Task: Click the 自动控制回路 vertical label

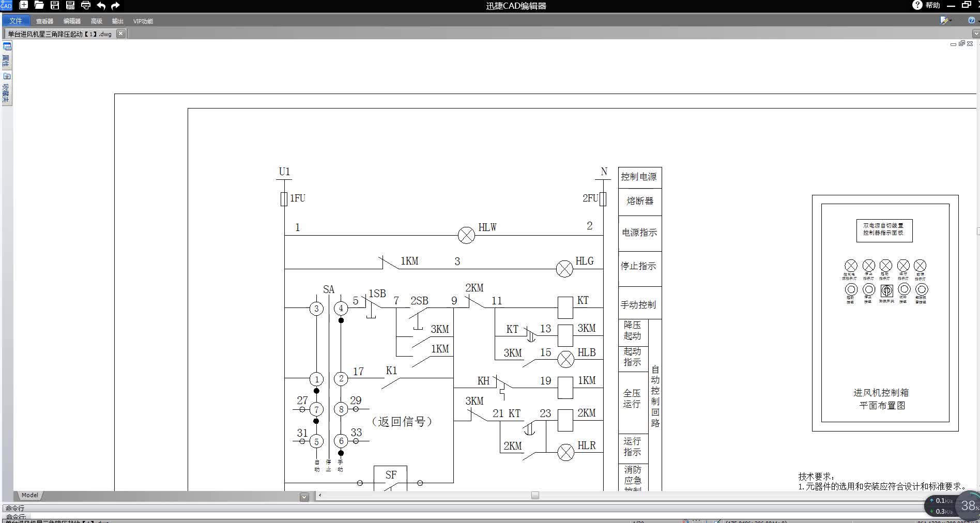Action: 655,396
